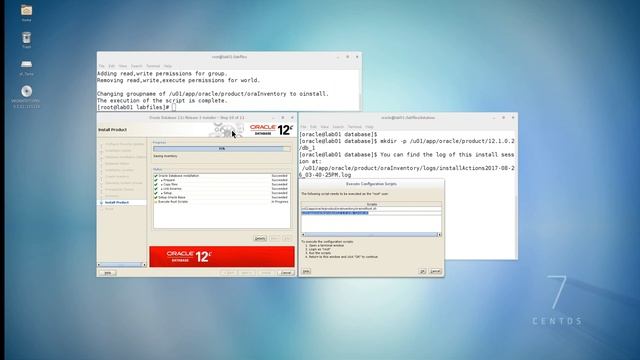Open Terminal menu in root terminal

pos(153,66)
